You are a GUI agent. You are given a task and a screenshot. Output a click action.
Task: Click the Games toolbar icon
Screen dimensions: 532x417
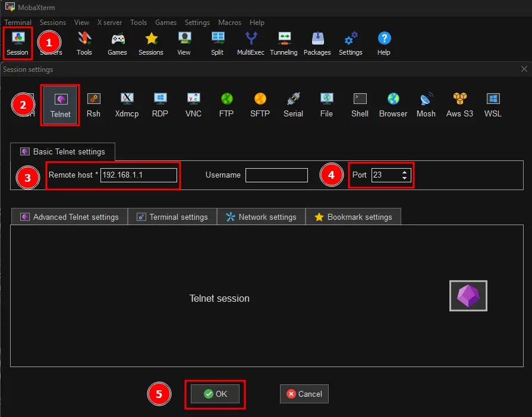117,43
